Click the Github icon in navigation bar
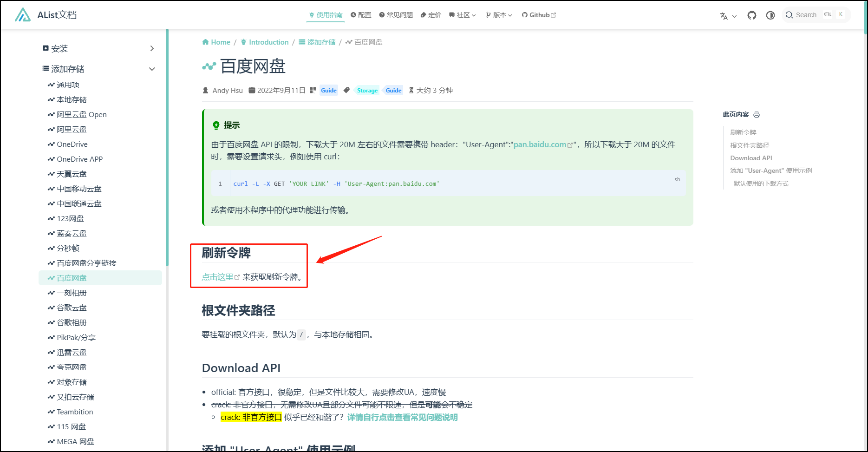 pyautogui.click(x=524, y=15)
